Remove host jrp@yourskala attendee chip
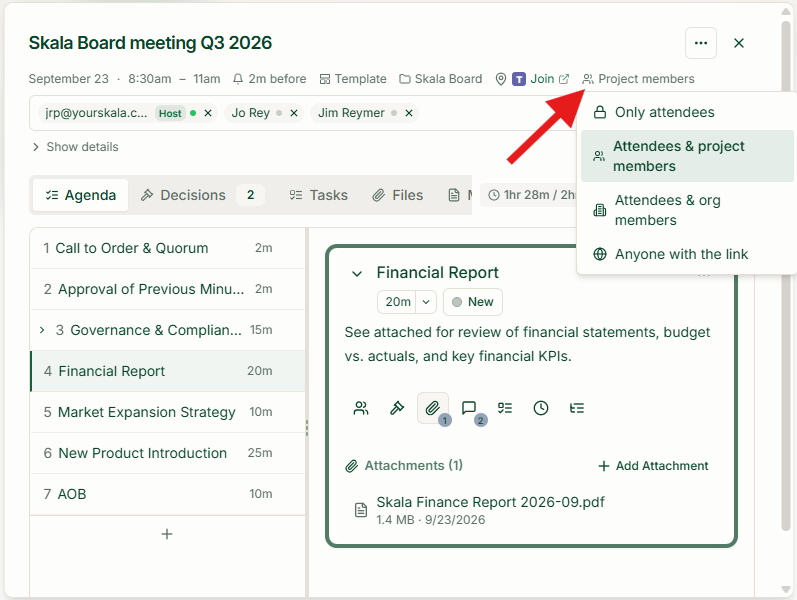The image size is (797, 600). coord(208,113)
